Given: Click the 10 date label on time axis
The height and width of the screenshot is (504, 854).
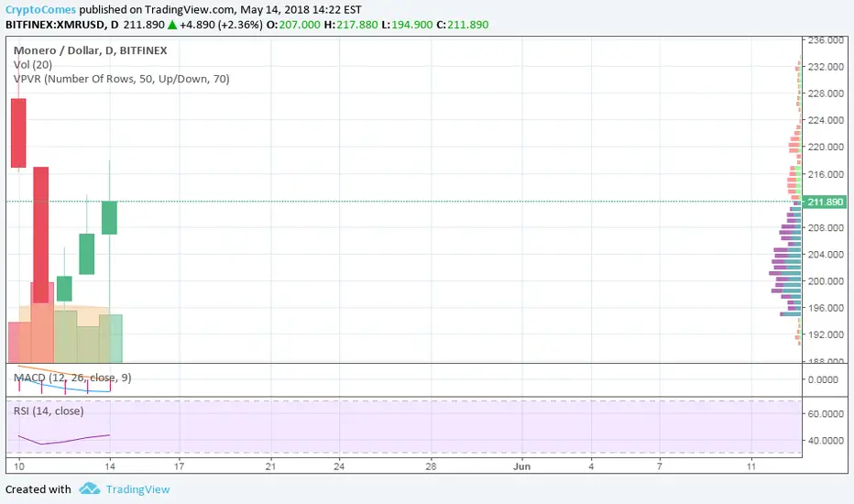Looking at the screenshot, I should point(19,466).
